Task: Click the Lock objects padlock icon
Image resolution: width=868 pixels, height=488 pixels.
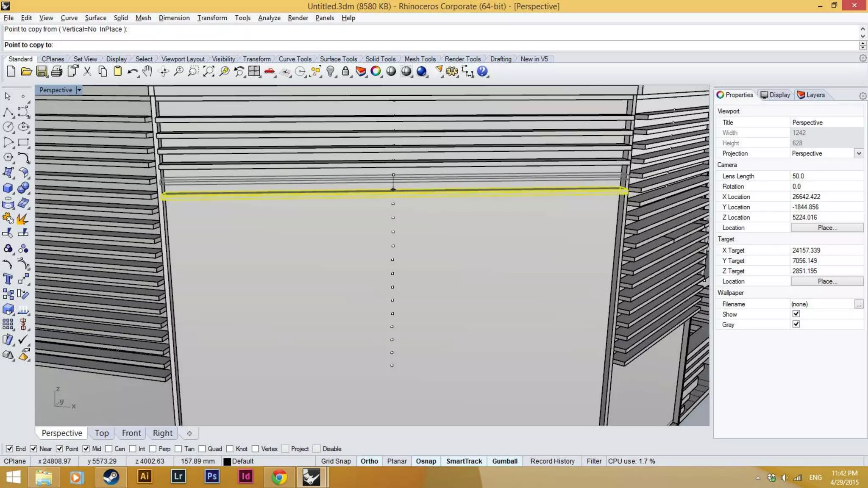Action: click(345, 72)
